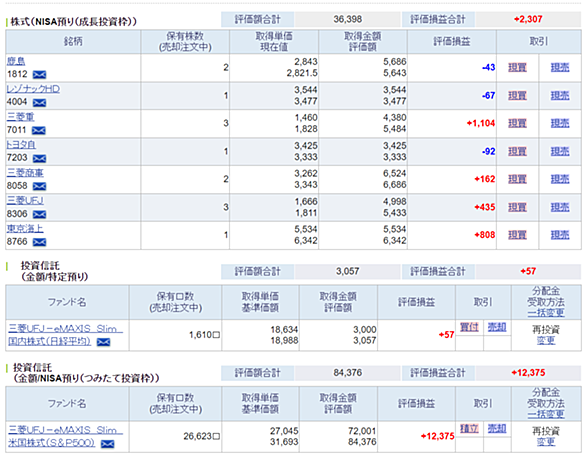Viewport: 586px width, 462px height.
Task: Click the mail icon beside code 8058
Action: 39,186
